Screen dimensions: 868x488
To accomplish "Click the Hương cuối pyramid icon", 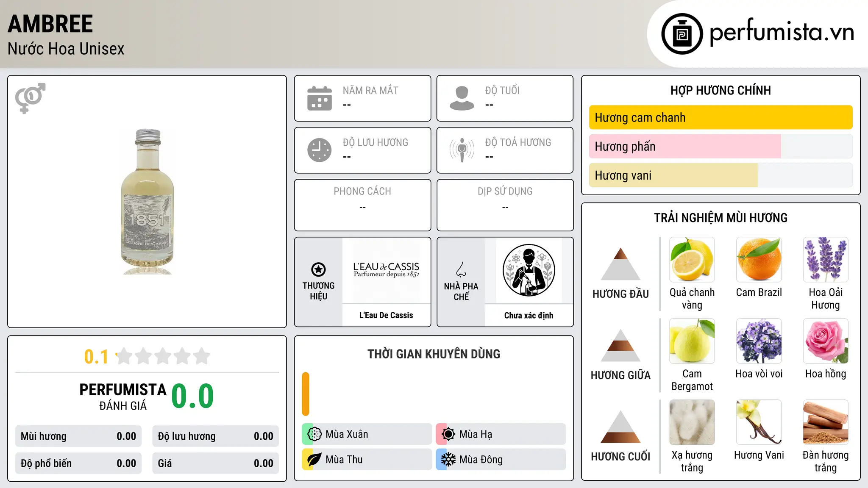I will coord(620,427).
